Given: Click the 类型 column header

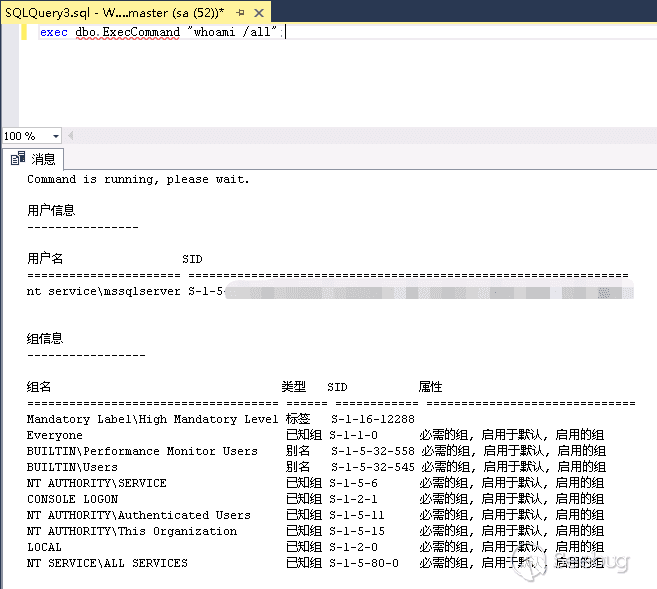Looking at the screenshot, I should [x=294, y=387].
